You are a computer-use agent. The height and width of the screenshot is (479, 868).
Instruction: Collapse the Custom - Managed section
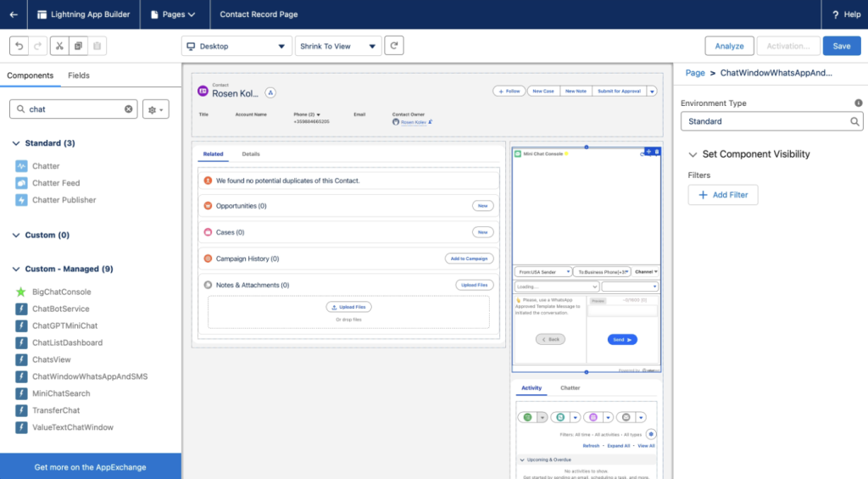17,269
